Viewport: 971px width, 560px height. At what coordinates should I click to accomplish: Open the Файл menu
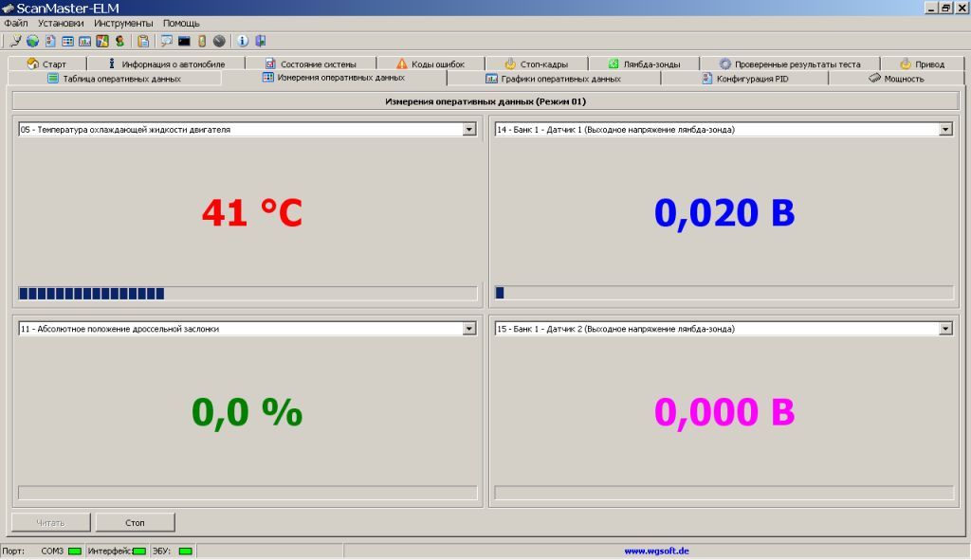(x=15, y=23)
